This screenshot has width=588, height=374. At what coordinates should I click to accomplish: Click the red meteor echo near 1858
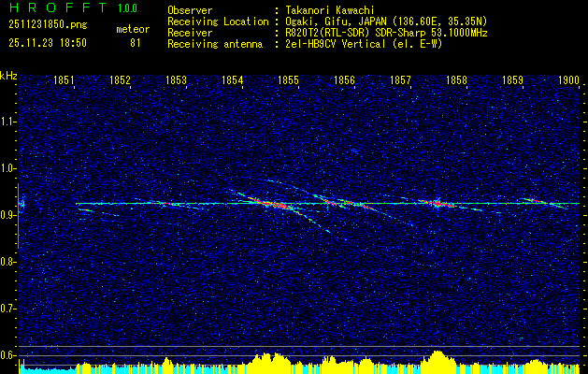pyautogui.click(x=437, y=203)
